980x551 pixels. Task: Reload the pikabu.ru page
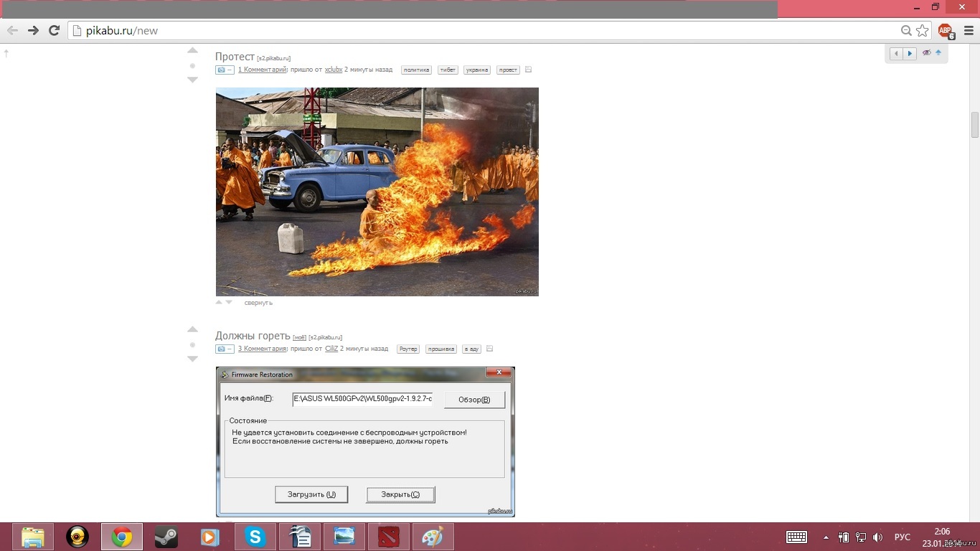54,30
